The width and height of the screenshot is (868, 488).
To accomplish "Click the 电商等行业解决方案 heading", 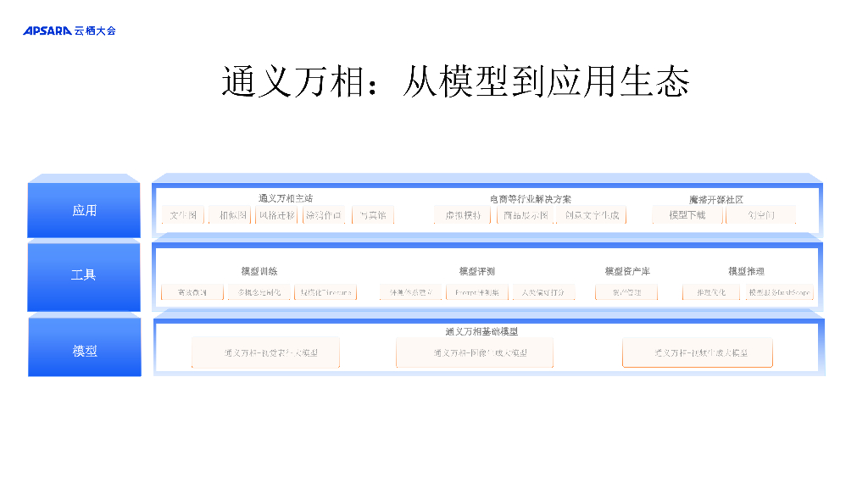I will tap(531, 199).
